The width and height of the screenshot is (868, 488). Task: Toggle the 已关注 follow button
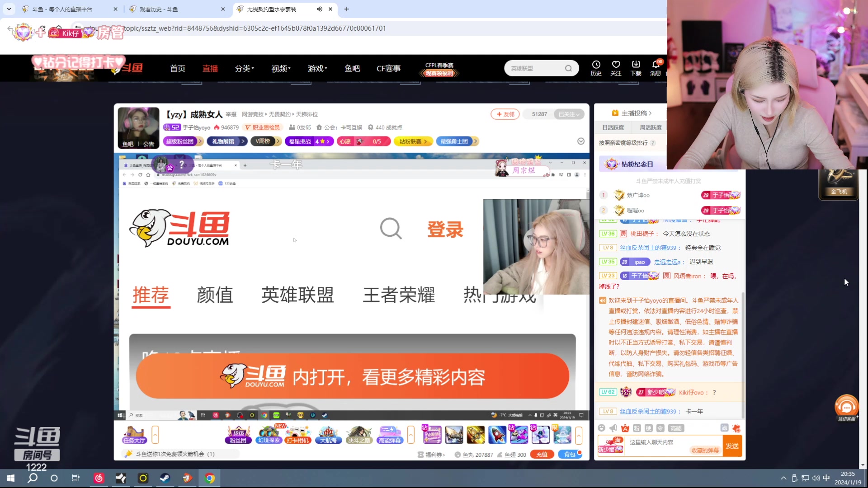click(x=569, y=114)
